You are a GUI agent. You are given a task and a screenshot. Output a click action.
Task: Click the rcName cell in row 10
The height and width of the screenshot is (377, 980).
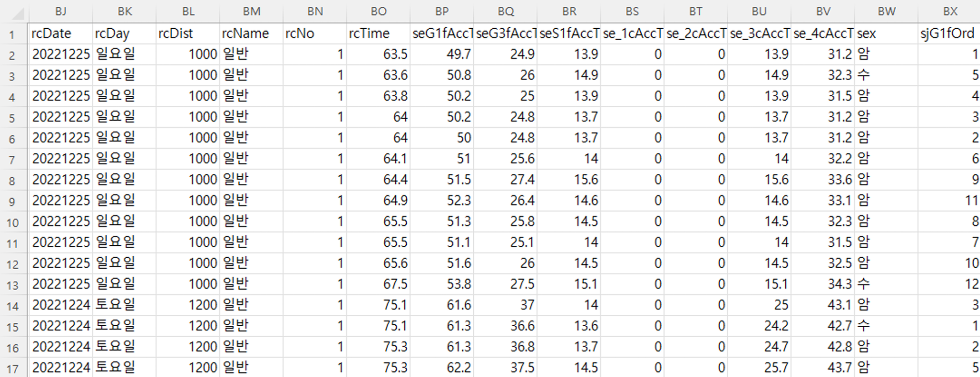251,221
